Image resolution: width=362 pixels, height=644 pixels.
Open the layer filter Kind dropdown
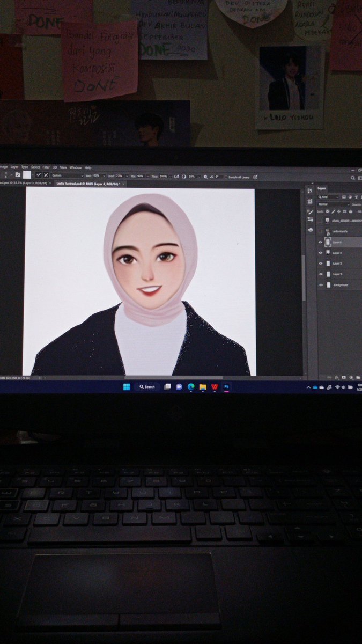coord(328,197)
